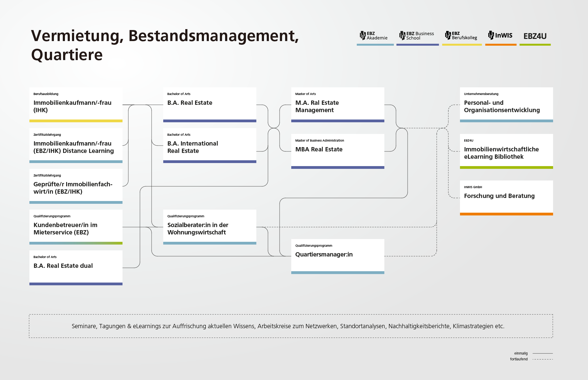Click the EBZ Berufskolleg logo
The image size is (588, 380).
461,36
